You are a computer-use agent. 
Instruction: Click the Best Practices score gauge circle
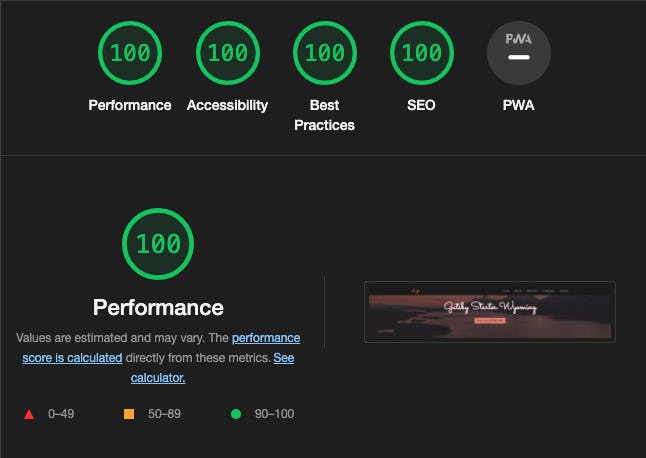coord(324,52)
